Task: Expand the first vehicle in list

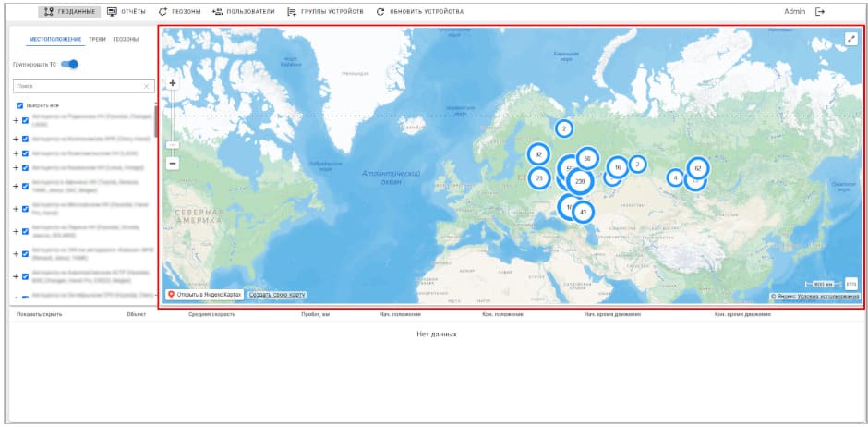Action: (x=15, y=120)
